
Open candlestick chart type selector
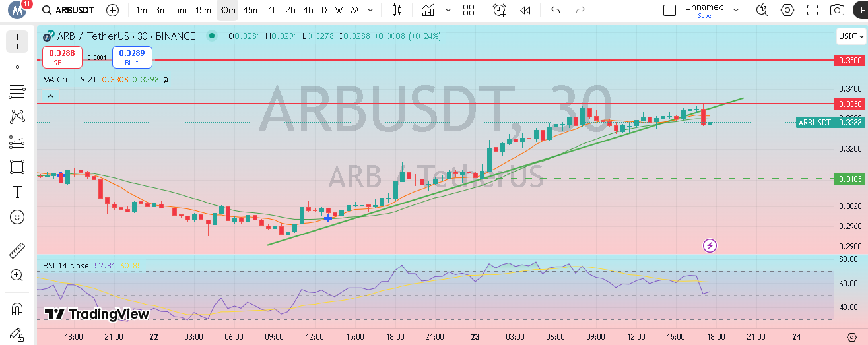(397, 10)
